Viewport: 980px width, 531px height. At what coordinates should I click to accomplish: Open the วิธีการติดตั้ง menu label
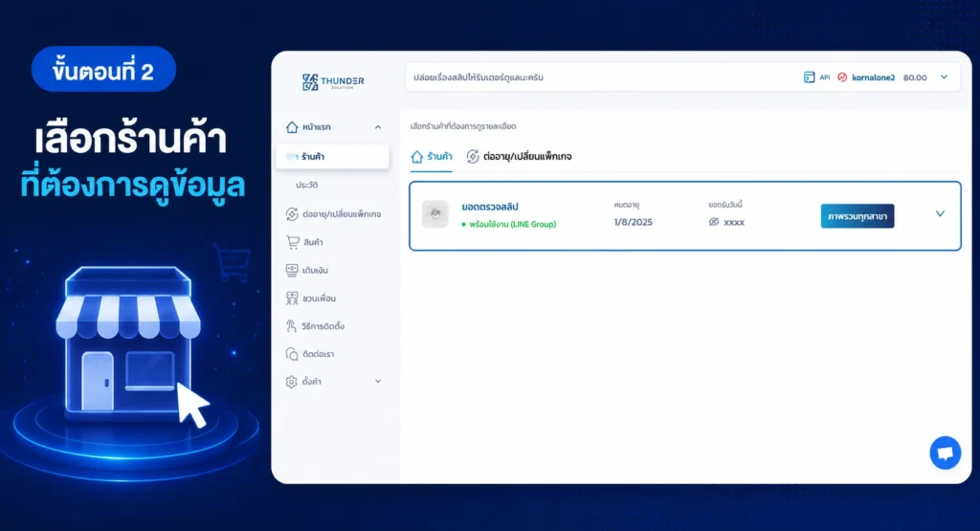(323, 326)
